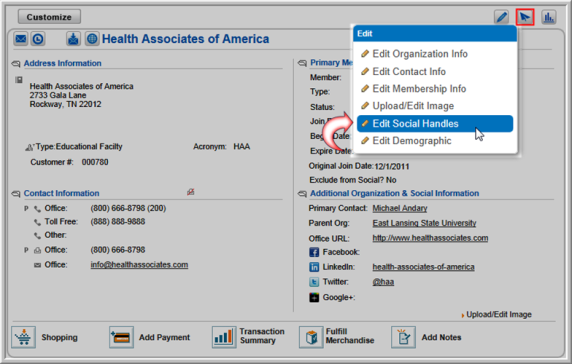Click the globe web icon near title
This screenshot has height=364, width=572.
point(92,39)
